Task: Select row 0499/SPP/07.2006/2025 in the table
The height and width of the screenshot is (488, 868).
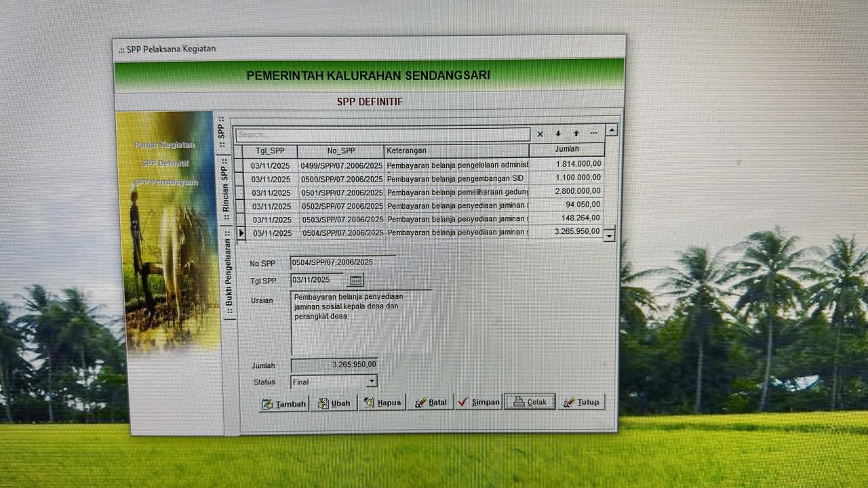Action: pyautogui.click(x=342, y=165)
